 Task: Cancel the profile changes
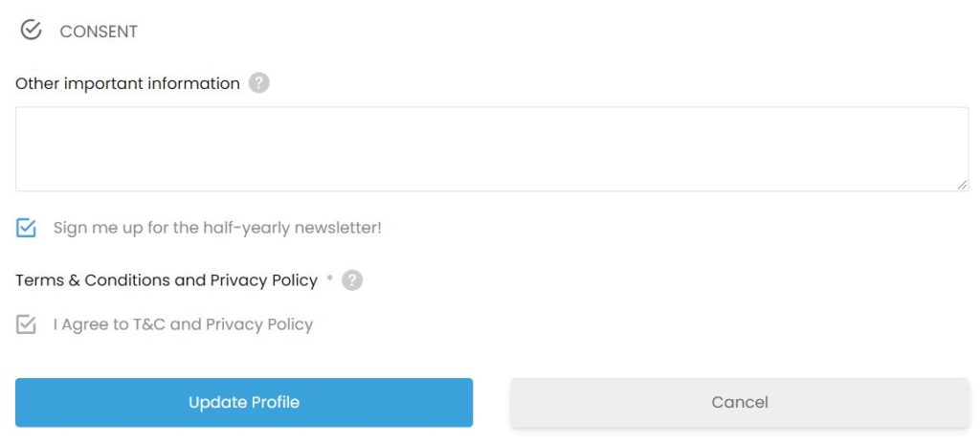(740, 402)
